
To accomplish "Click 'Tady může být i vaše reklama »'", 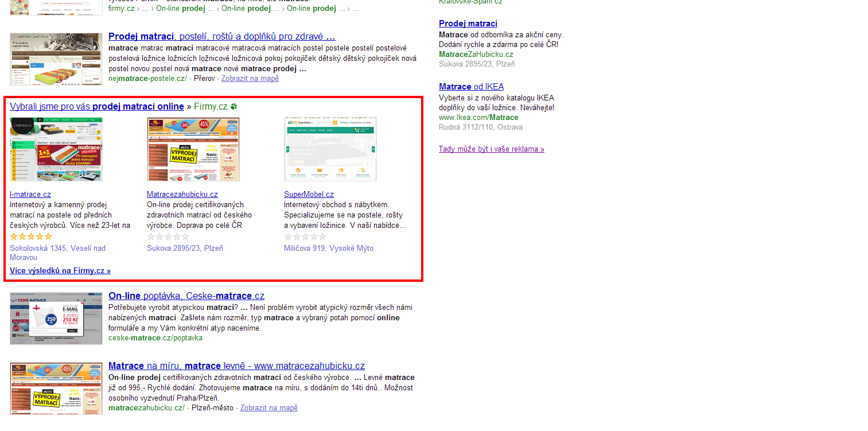I will (492, 149).
